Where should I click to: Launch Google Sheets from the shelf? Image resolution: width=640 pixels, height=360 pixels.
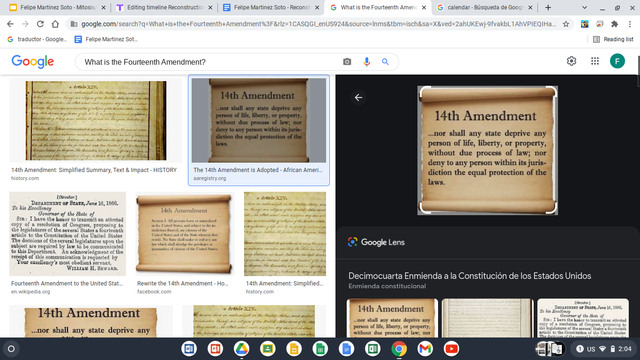click(320, 349)
